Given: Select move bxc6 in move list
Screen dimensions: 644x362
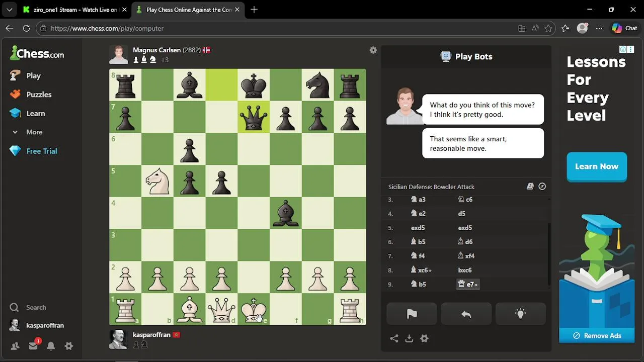Looking at the screenshot, I should point(465,270).
